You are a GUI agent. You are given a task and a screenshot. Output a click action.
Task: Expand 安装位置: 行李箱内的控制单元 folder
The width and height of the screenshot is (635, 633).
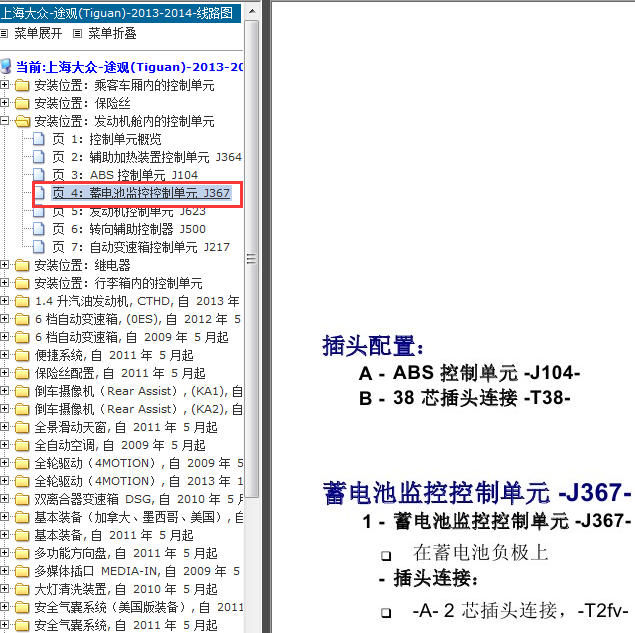(4, 283)
